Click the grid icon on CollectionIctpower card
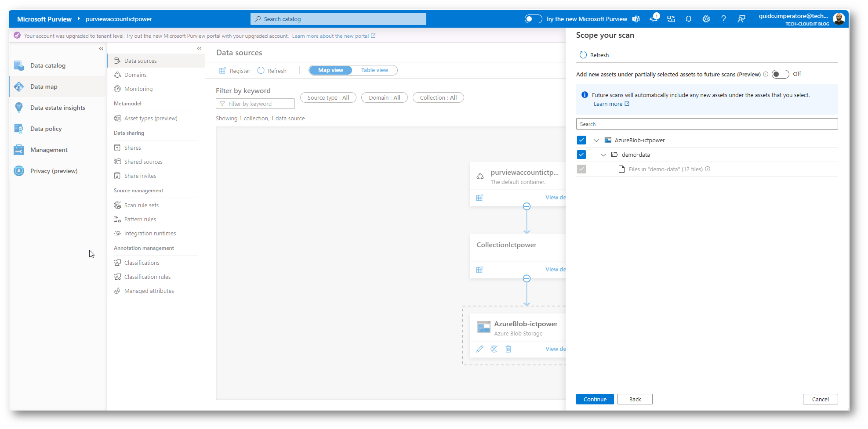Viewport: 868px width, 429px height. 479,270
